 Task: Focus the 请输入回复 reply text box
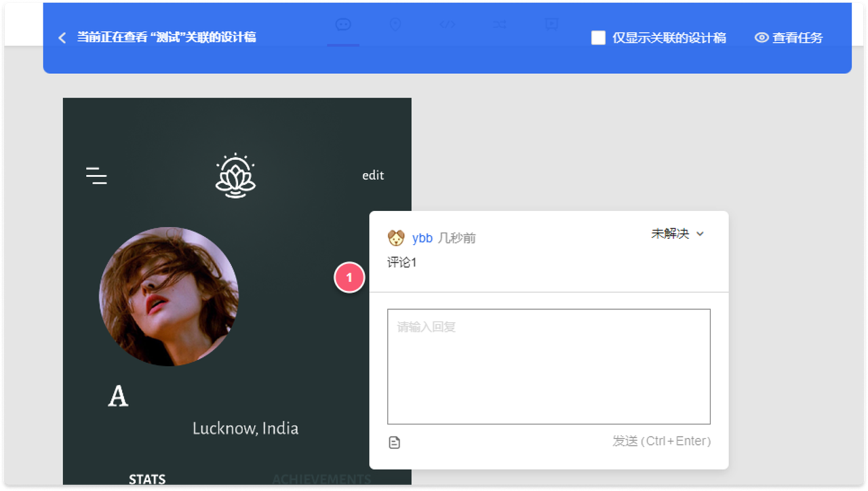549,366
